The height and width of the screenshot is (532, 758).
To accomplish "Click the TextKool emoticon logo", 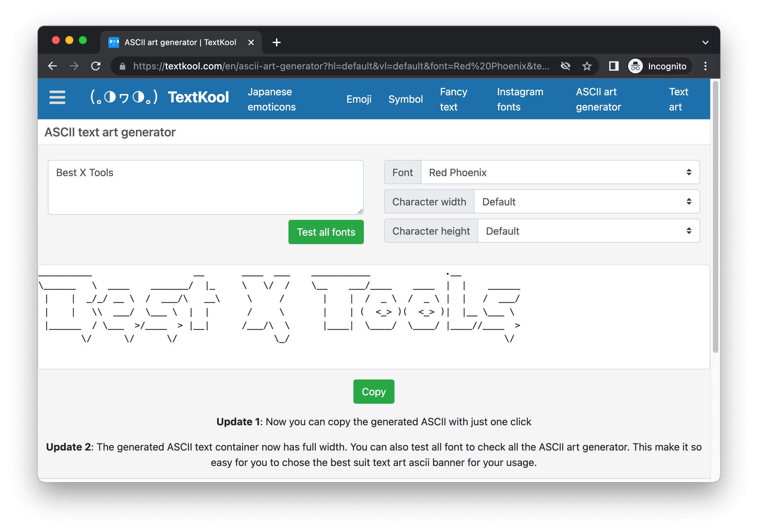I will coord(124,97).
